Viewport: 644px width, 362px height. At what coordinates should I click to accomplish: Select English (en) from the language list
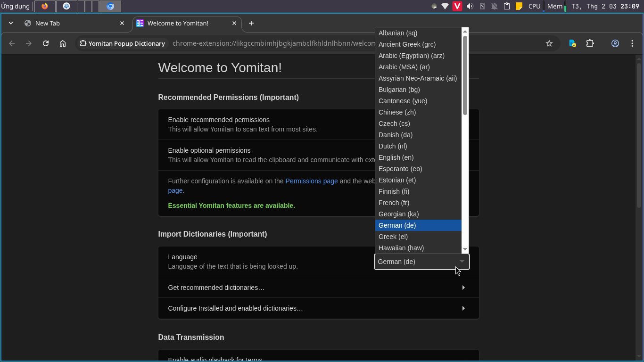[x=396, y=157]
